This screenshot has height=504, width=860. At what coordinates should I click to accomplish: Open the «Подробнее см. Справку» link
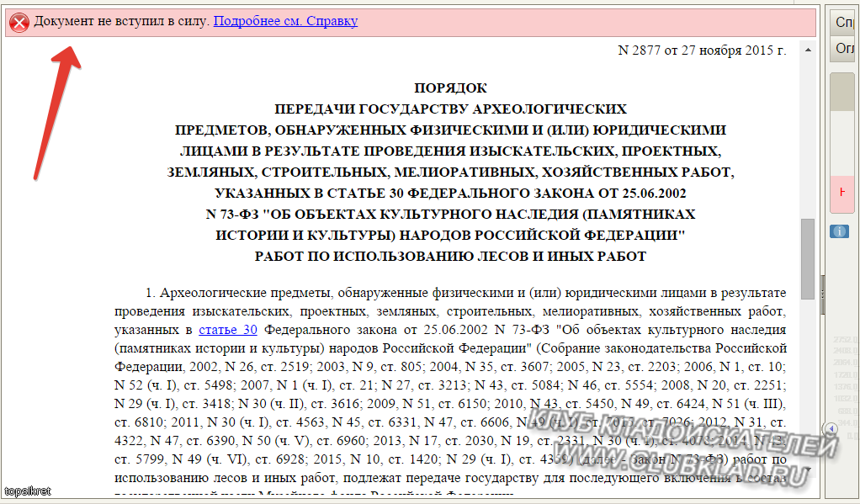pos(284,23)
